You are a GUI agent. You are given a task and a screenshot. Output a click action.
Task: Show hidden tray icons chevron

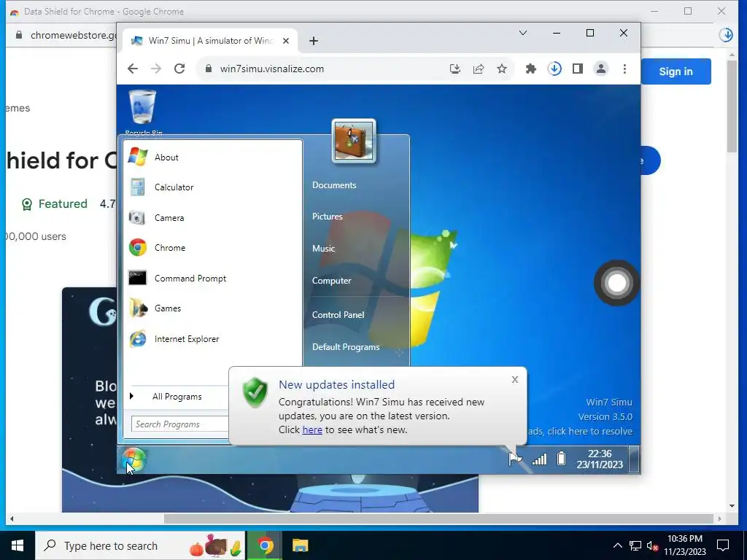tap(617, 545)
